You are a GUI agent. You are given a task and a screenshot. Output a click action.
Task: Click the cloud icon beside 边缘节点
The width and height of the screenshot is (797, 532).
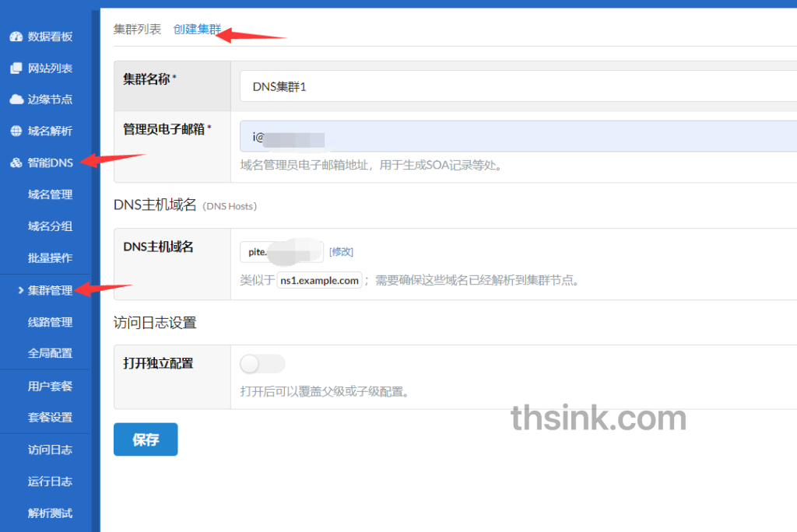pos(16,99)
